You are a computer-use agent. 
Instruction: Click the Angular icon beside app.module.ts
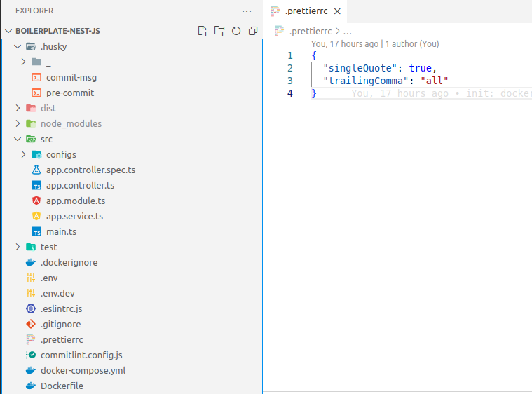[36, 201]
